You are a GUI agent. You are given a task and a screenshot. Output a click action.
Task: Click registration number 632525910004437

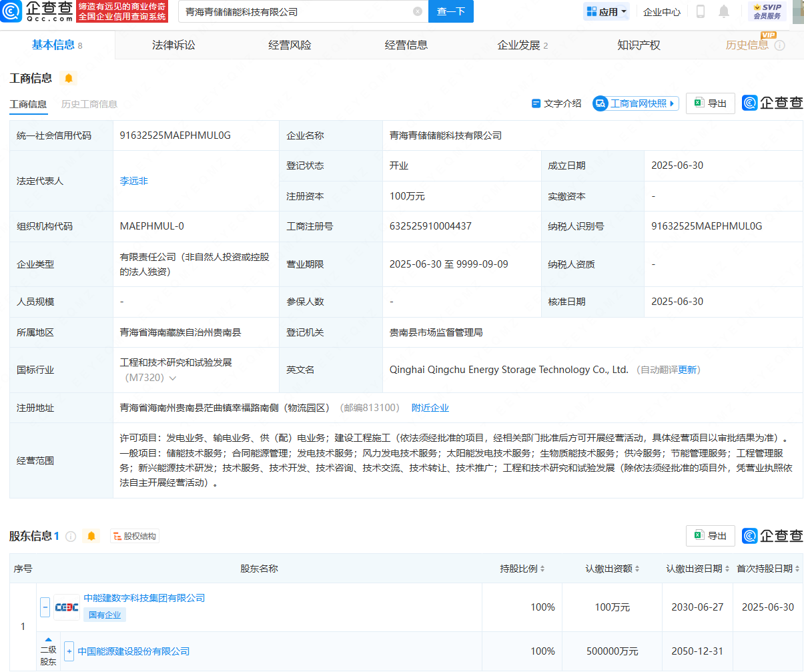coord(430,226)
